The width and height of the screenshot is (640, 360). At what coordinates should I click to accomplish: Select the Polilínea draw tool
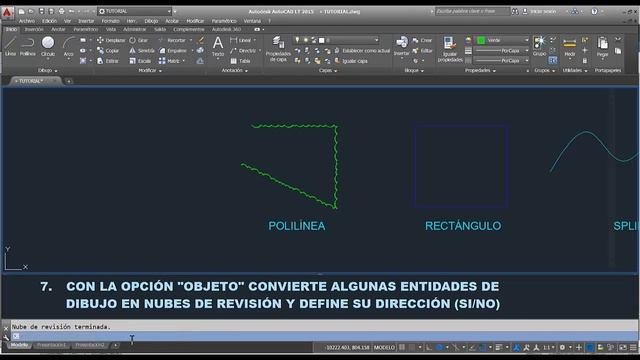coord(28,47)
